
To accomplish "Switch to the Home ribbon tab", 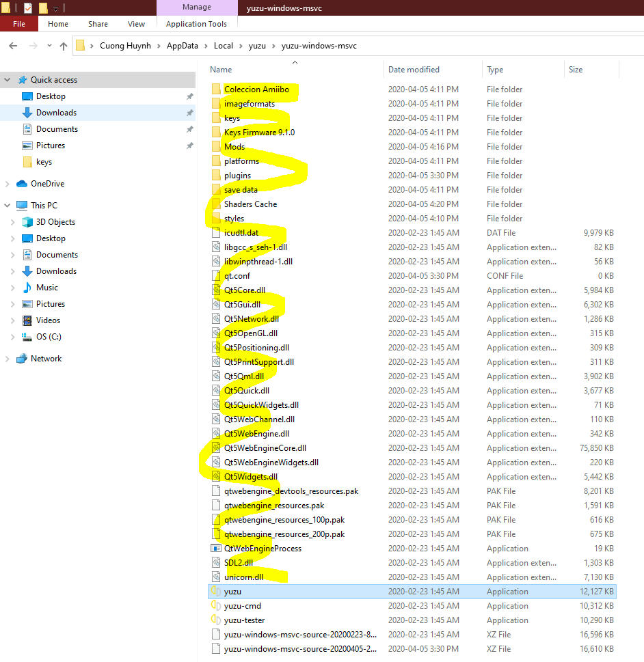I will coord(58,24).
